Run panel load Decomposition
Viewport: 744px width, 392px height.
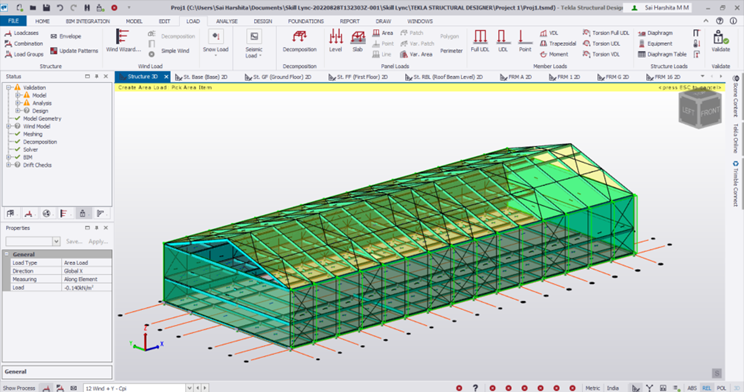[299, 40]
